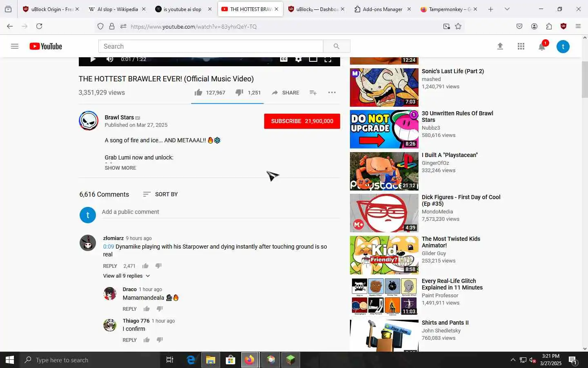The image size is (588, 368).
Task: Enter fullscreen on the video player
Action: point(327,59)
